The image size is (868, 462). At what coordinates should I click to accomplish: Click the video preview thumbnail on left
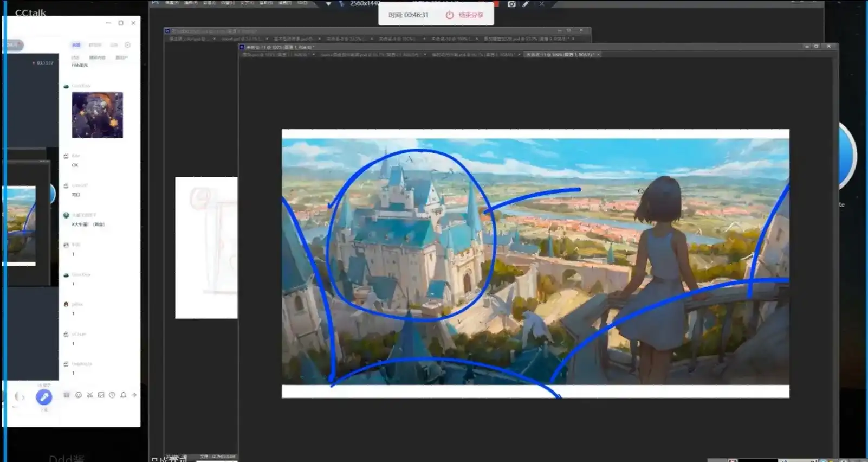[21, 225]
